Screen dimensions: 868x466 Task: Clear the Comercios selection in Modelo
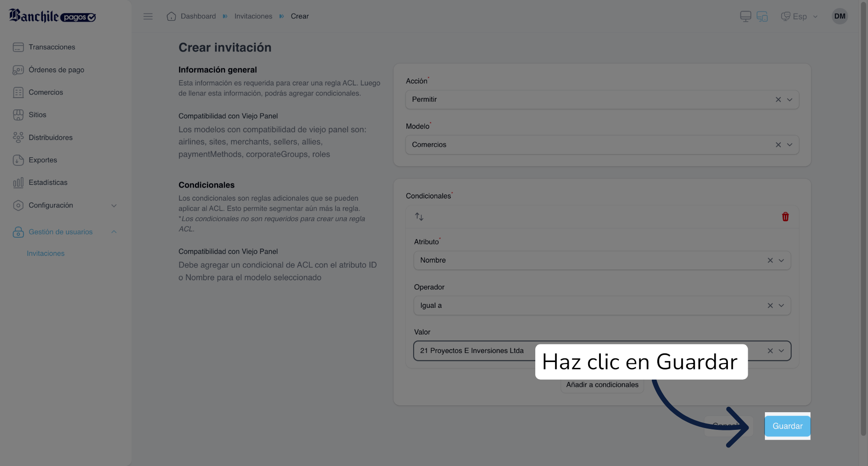coord(778,145)
